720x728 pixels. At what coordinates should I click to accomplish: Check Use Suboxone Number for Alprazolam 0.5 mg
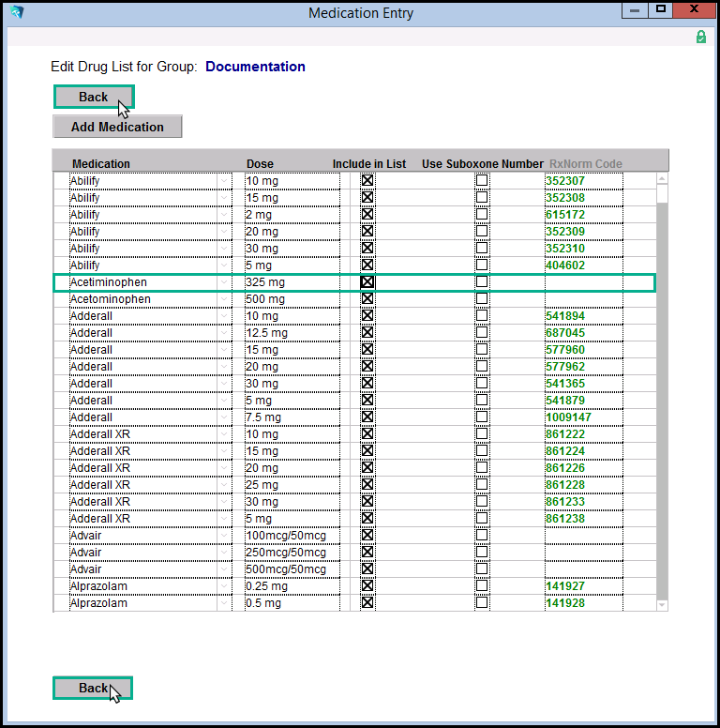coord(482,603)
